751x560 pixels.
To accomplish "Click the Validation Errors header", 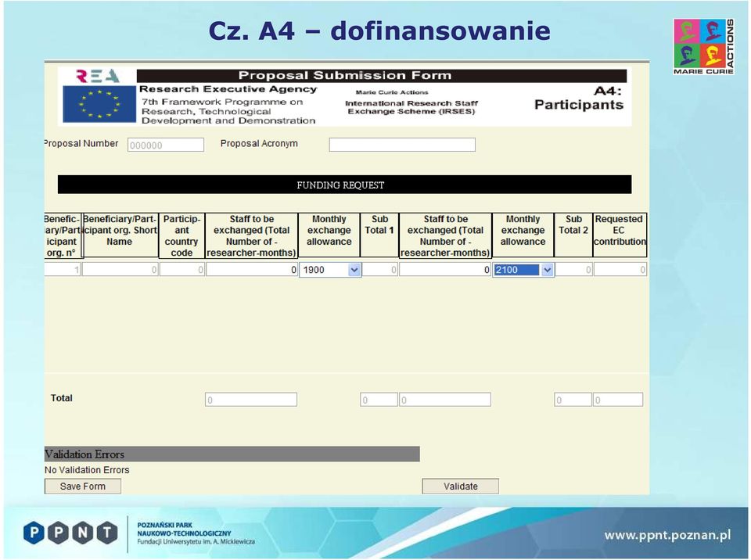I will point(232,454).
